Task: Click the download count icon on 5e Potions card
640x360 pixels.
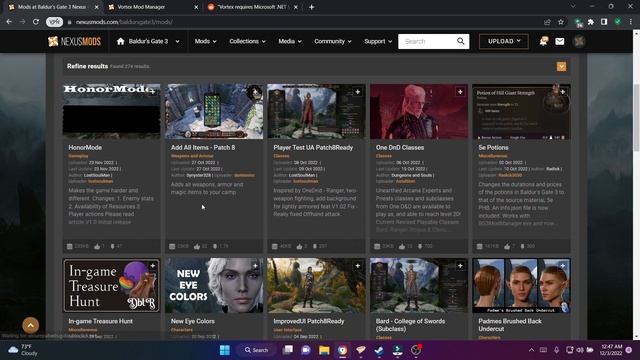Action: click(x=522, y=246)
